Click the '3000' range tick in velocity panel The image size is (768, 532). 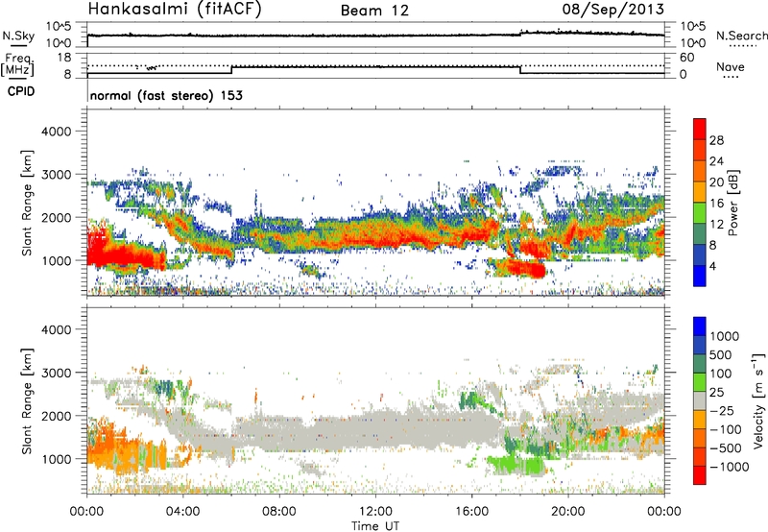56,373
